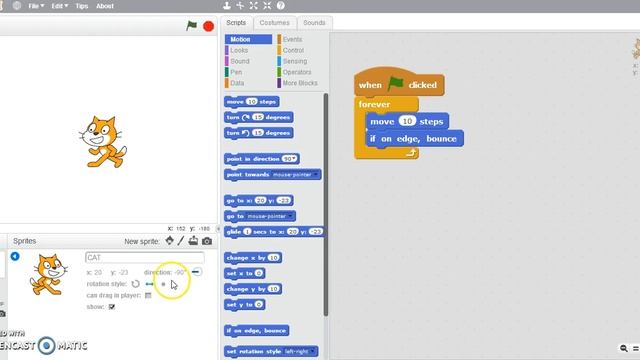
Task: Toggle can drag in player checkbox
Action: tap(148, 295)
